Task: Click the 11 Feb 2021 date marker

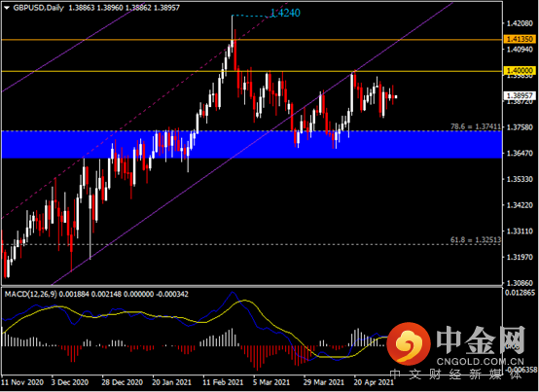Action: pos(223,382)
